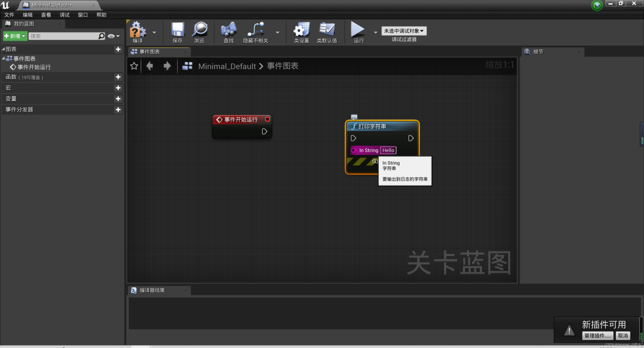
Task: Collapse the 事件图表 tree node
Action: click(3, 58)
